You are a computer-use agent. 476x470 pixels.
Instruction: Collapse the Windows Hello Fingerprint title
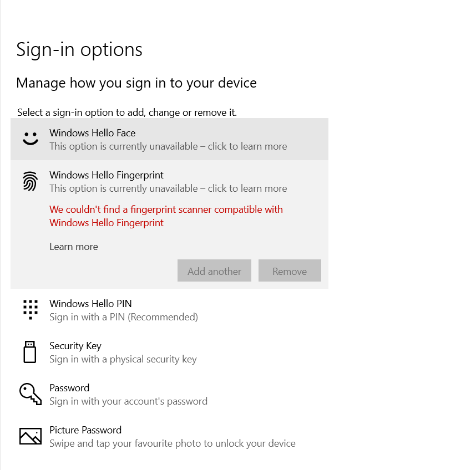point(107,175)
